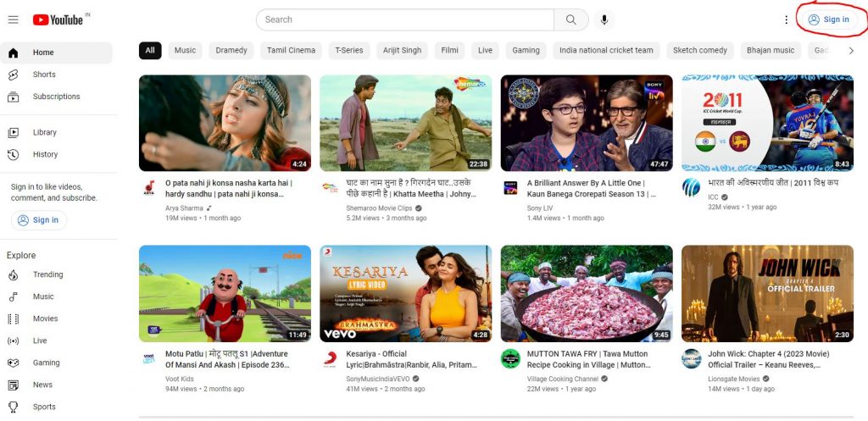Click Lionsgate Movies channel name
The width and height of the screenshot is (868, 421).
tap(733, 379)
